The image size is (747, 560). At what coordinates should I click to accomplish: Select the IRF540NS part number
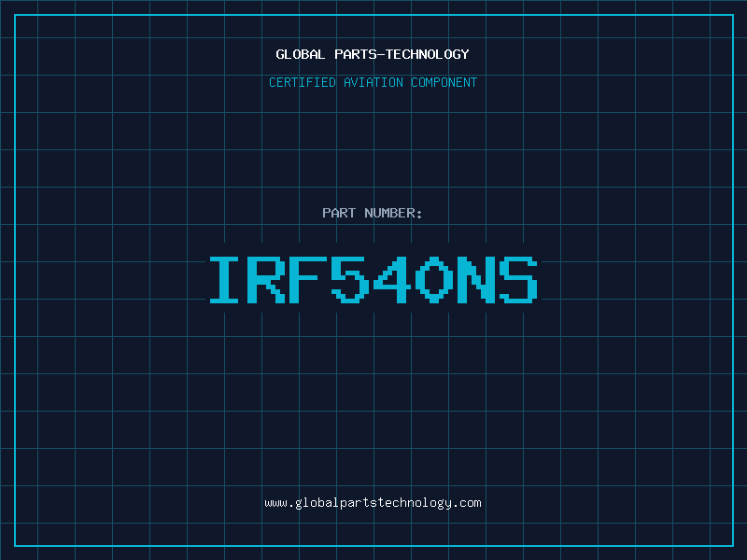pyautogui.click(x=373, y=279)
